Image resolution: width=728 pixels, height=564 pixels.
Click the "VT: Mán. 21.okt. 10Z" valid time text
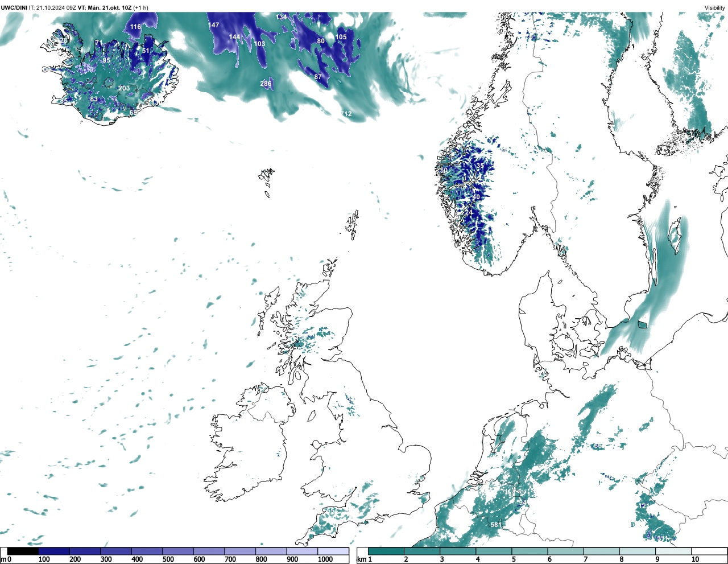click(105, 7)
